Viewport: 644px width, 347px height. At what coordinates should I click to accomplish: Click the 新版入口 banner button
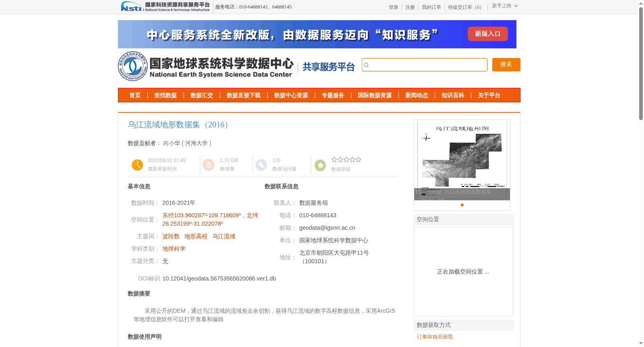pyautogui.click(x=488, y=34)
